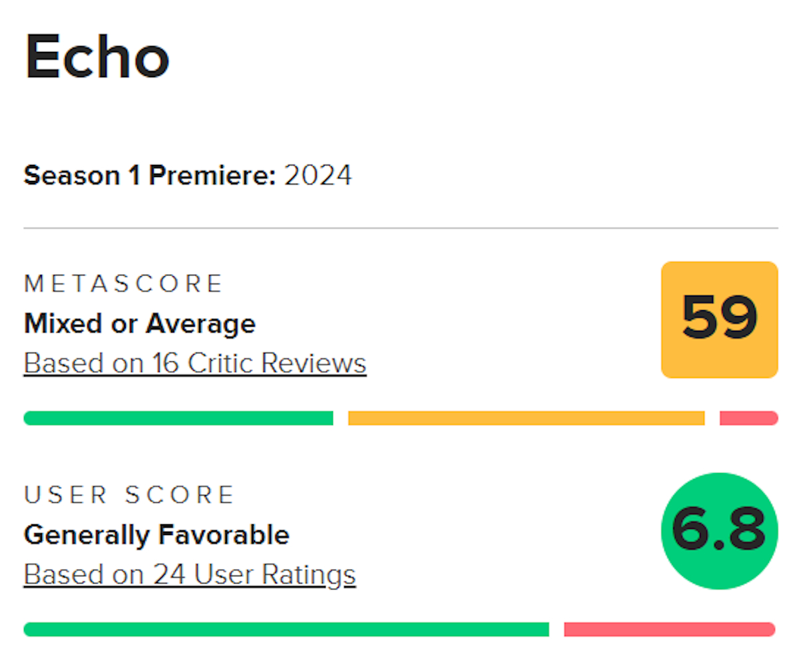Click the METASCORE section heading
The width and height of the screenshot is (799, 672).
click(x=124, y=283)
